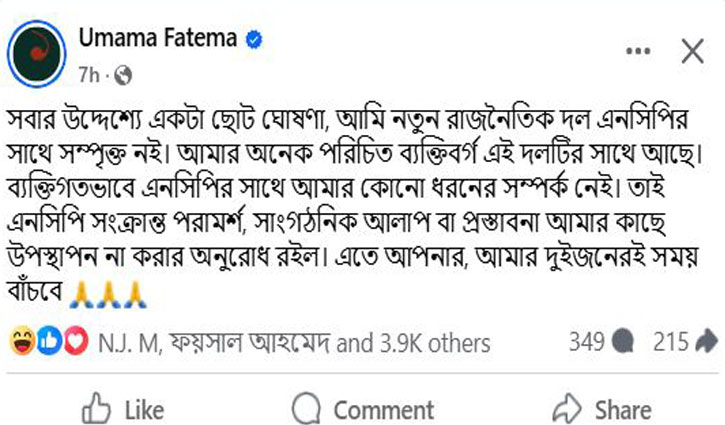Open the 349 comments count
725x425 pixels.
[x=586, y=342]
